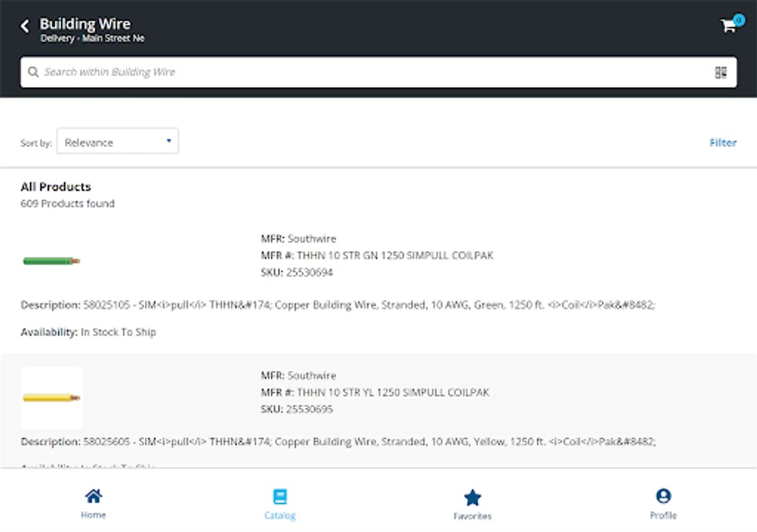Click the All Products heading

pyautogui.click(x=56, y=187)
